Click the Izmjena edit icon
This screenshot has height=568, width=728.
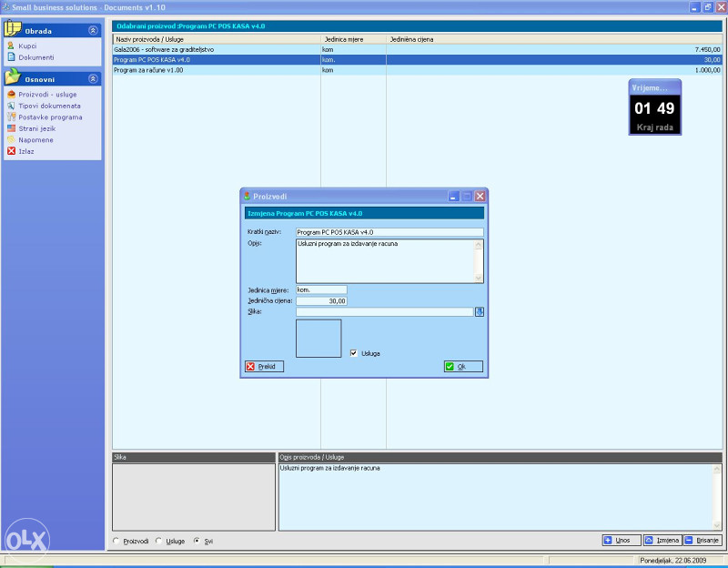(649, 540)
